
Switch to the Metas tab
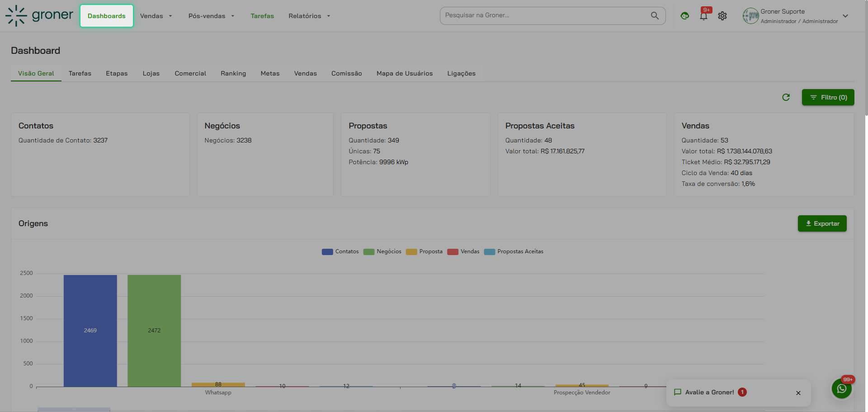click(x=270, y=73)
